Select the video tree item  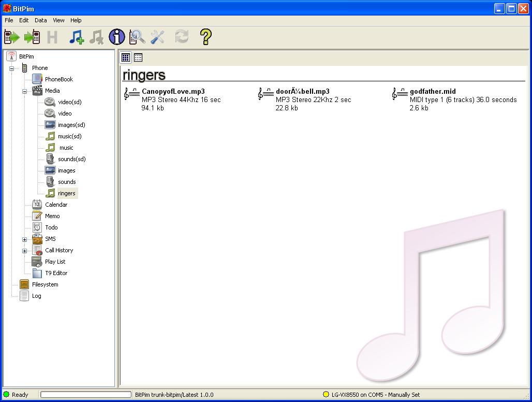click(65, 113)
